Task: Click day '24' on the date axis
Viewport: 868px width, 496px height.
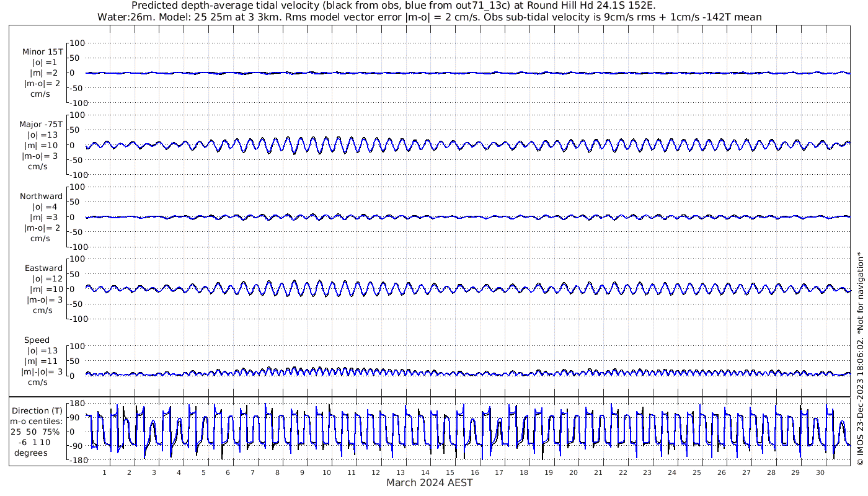Action: [x=672, y=472]
